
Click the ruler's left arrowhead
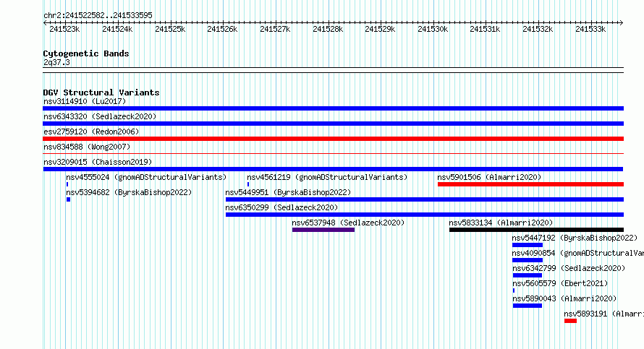[45, 22]
